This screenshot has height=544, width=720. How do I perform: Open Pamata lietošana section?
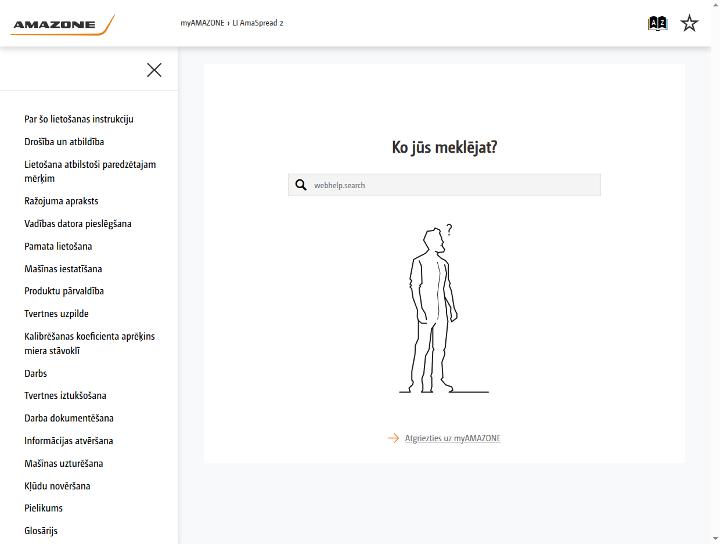[x=58, y=246]
